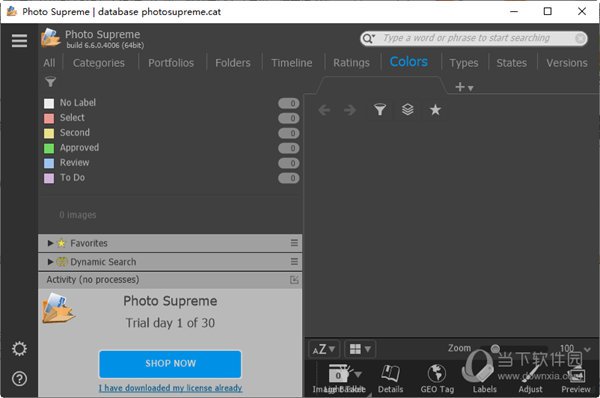Viewport: 600px width, 398px height.
Task: Go forward with the right arrow
Action: (x=350, y=110)
